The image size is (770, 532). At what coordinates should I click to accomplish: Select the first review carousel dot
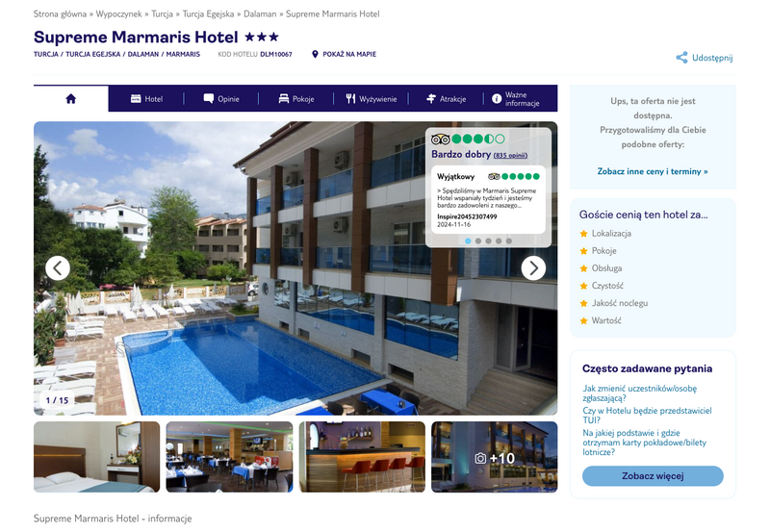468,241
